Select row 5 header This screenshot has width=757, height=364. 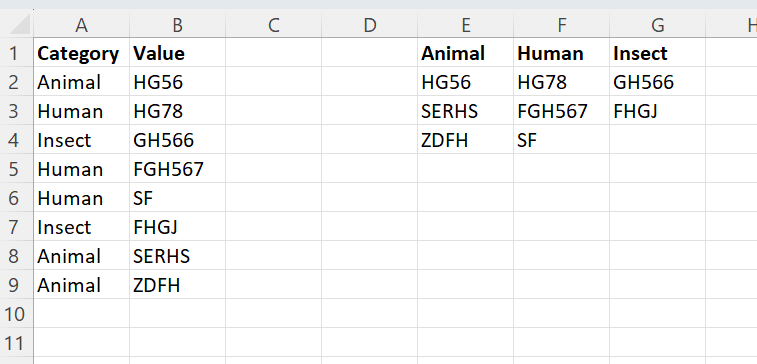click(17, 168)
